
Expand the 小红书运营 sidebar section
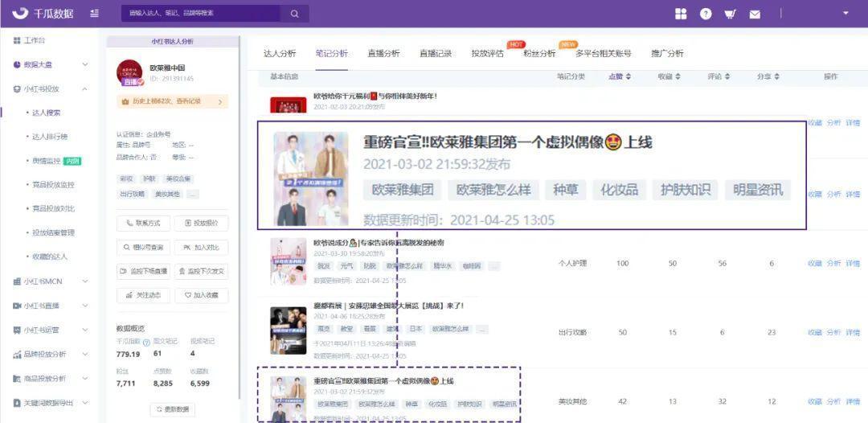point(50,330)
